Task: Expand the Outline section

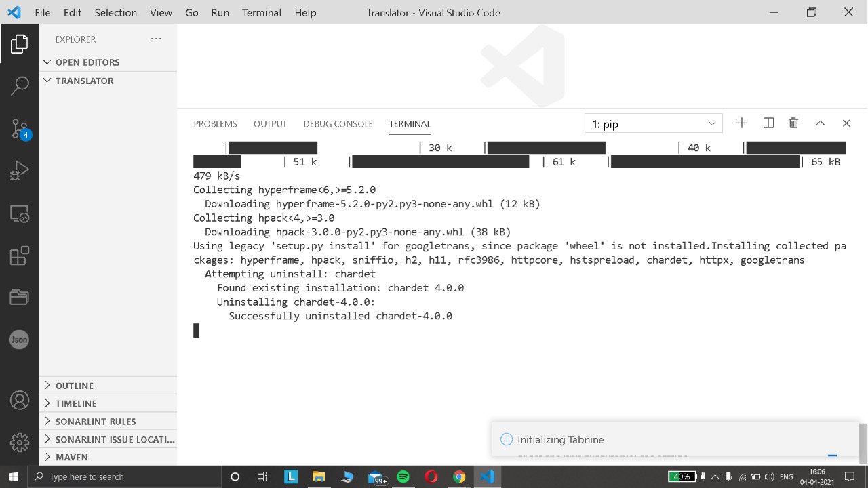Action: (x=75, y=385)
